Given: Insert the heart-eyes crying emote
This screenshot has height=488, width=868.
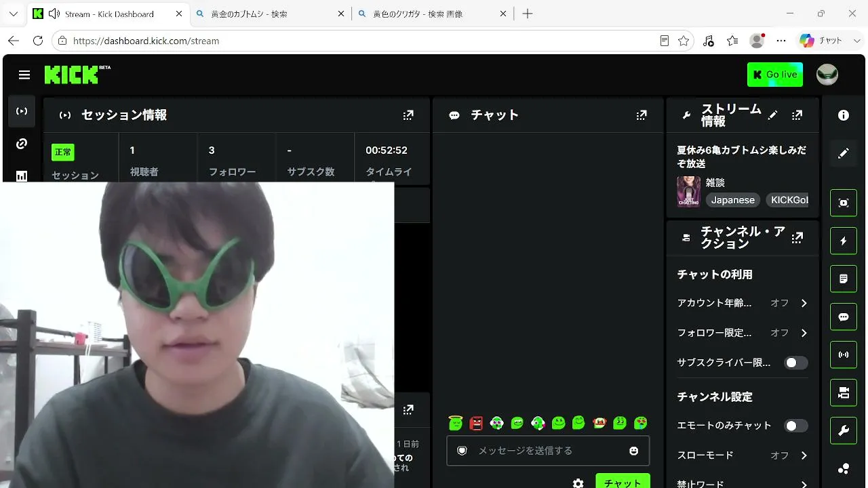Looking at the screenshot, I should click(640, 423).
